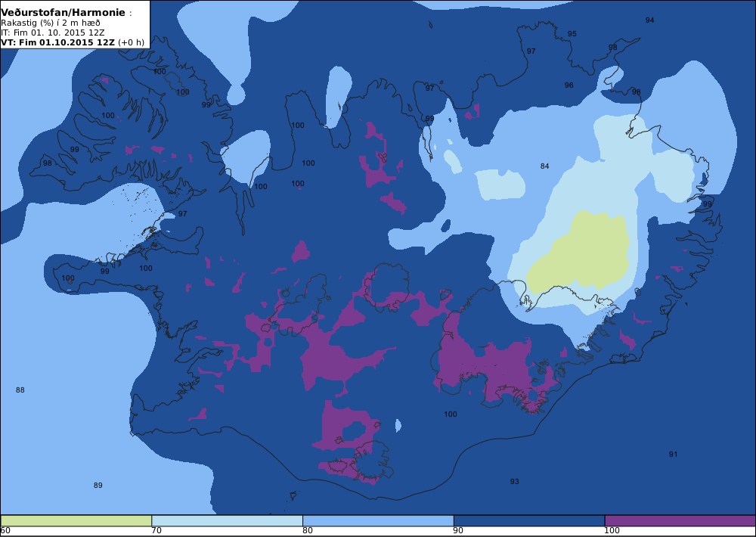Click the pale blue 70–80 legend swatch
756x537 pixels.
227,520
